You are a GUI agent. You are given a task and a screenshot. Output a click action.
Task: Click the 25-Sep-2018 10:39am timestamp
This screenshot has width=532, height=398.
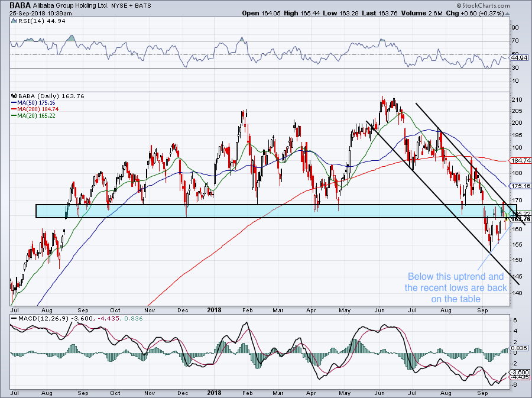40,13
